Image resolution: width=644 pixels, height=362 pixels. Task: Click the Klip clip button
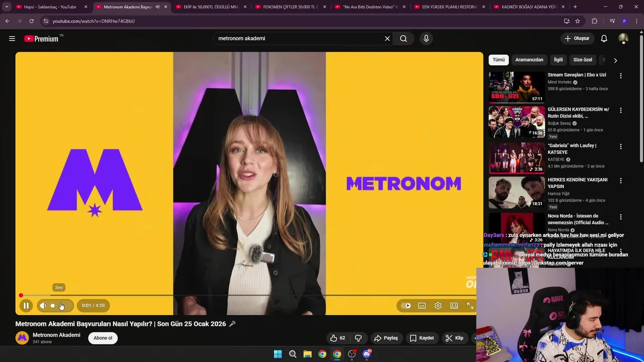point(454,338)
